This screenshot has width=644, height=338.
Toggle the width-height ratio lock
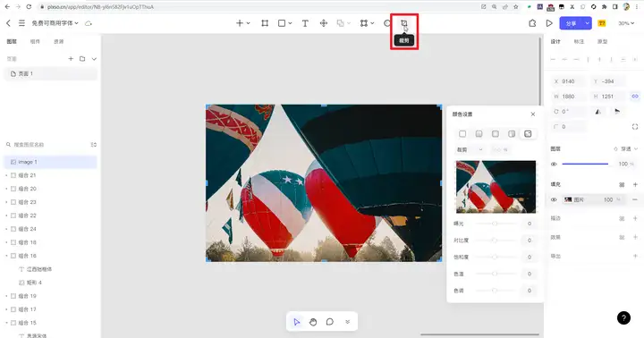635,97
